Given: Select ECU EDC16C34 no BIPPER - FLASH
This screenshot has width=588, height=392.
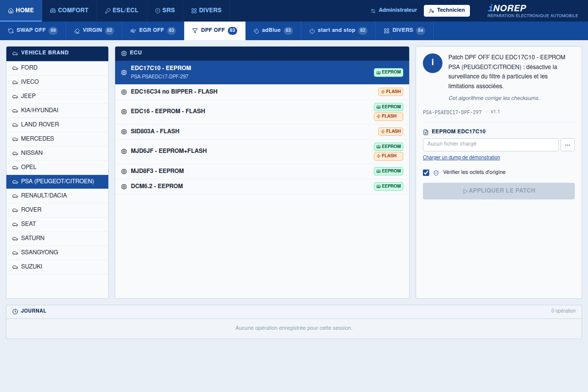Looking at the screenshot, I should (x=262, y=92).
